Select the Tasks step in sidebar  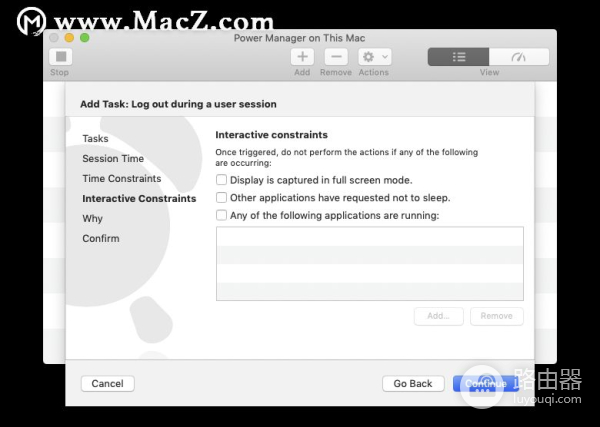point(95,139)
